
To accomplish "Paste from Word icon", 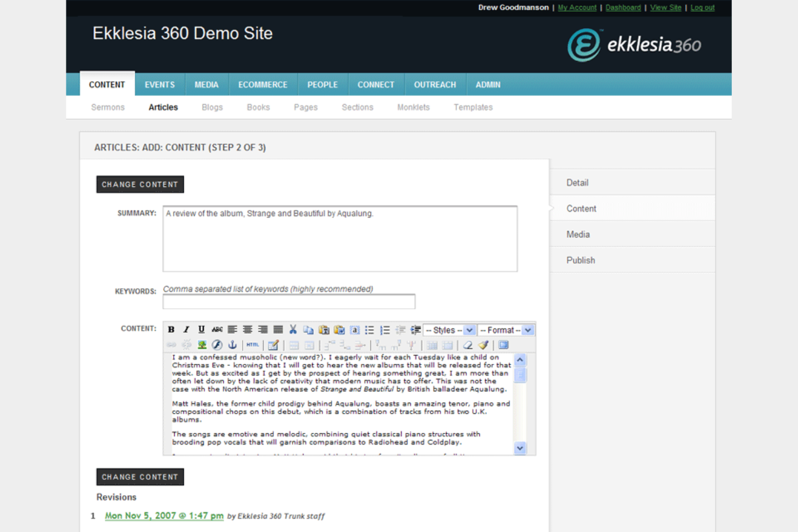I will (x=339, y=330).
